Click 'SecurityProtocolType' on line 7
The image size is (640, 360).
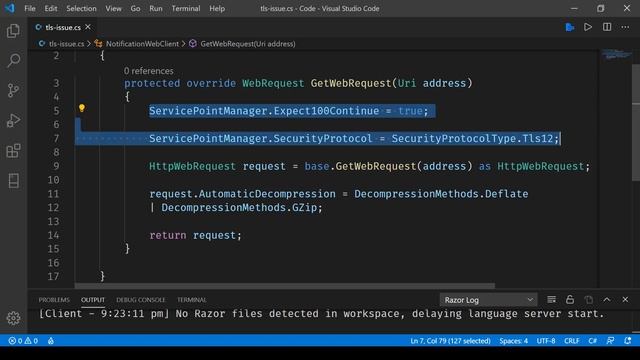click(x=454, y=139)
